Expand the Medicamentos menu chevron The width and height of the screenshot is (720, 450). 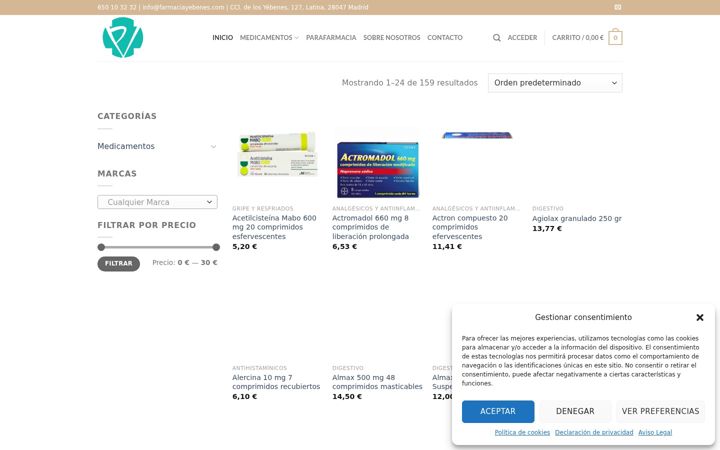pyautogui.click(x=296, y=38)
